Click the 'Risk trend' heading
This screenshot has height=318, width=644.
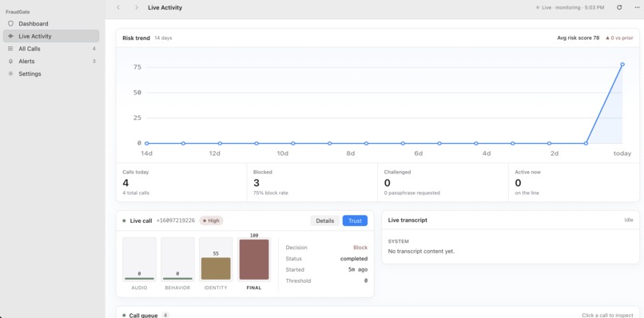click(137, 38)
